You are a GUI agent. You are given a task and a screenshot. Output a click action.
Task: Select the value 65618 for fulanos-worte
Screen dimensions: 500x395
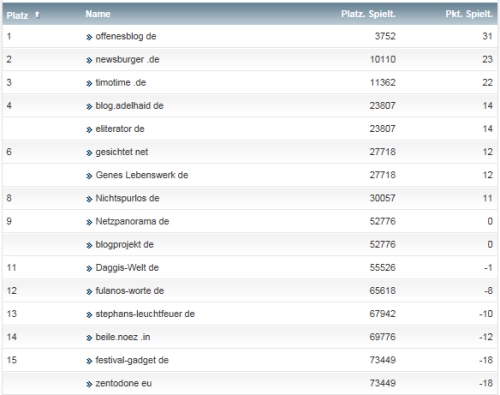tap(382, 291)
